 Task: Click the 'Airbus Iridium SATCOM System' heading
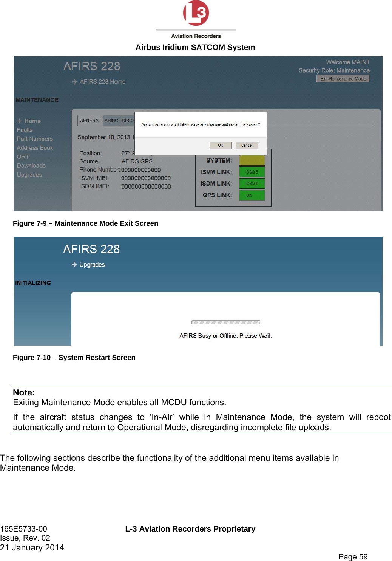pyautogui.click(x=195, y=47)
